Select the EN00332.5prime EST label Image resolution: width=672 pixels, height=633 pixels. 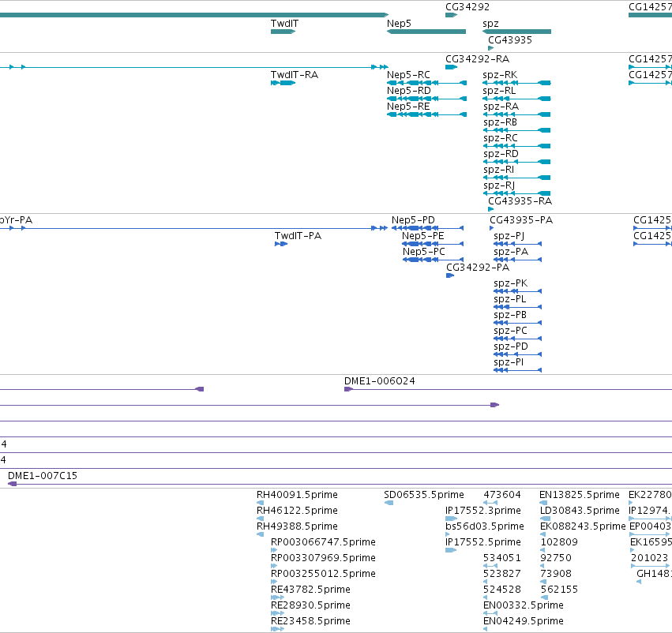pyautogui.click(x=524, y=606)
